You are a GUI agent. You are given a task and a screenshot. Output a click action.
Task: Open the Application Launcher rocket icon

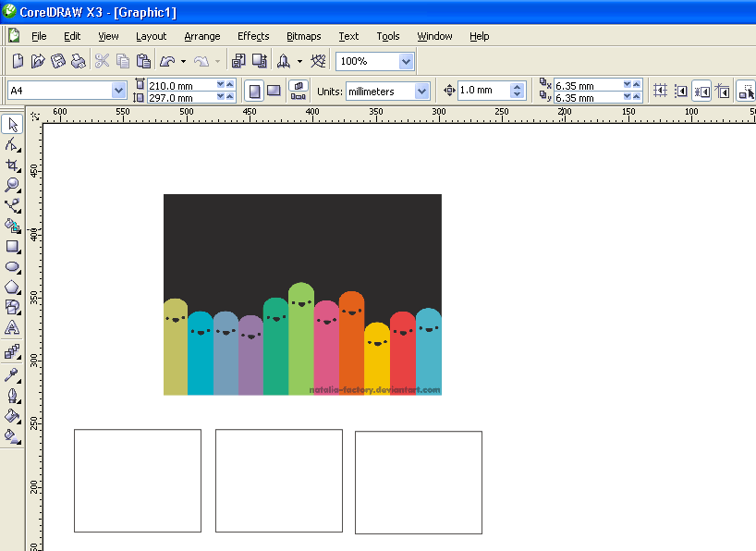pos(284,61)
